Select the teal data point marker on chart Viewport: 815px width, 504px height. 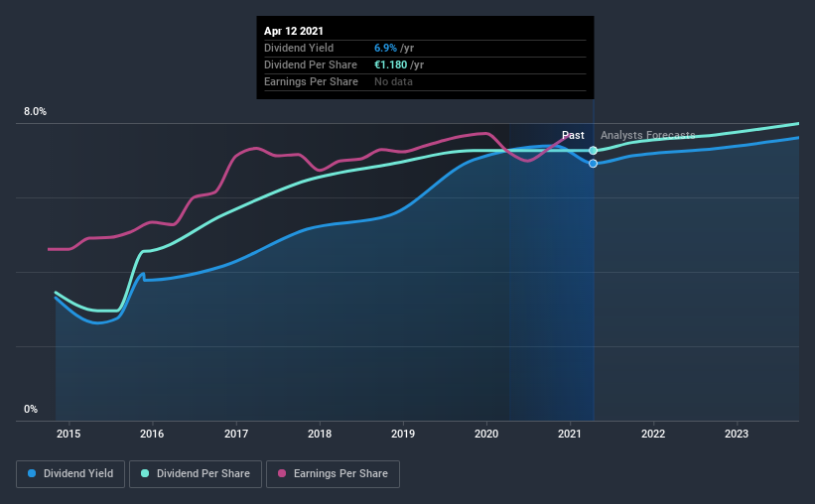pyautogui.click(x=593, y=151)
